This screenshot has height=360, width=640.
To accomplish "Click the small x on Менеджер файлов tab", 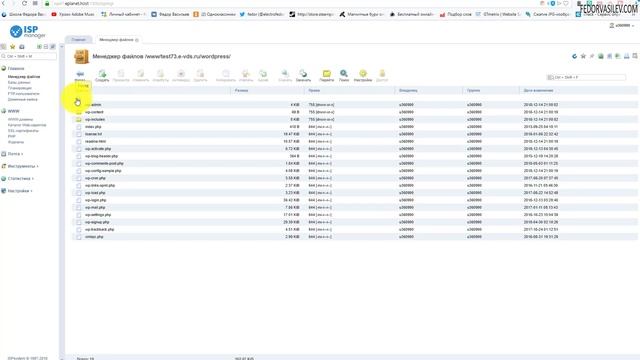I will 137,40.
